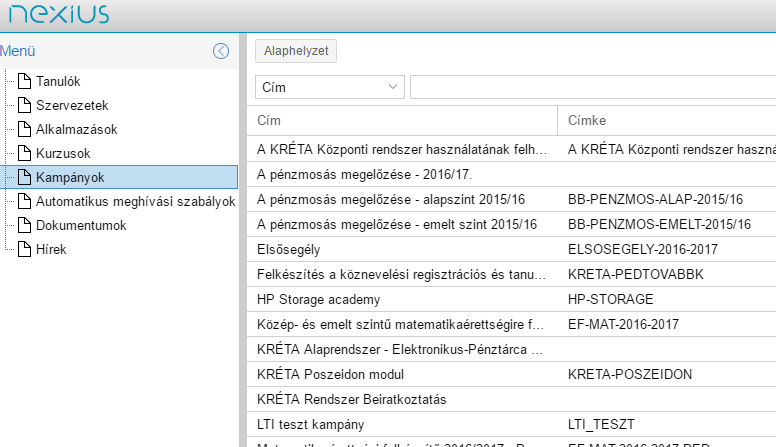Viewport: 776px width, 447px height.
Task: Open the Cím filter dropdown
Action: pos(329,88)
